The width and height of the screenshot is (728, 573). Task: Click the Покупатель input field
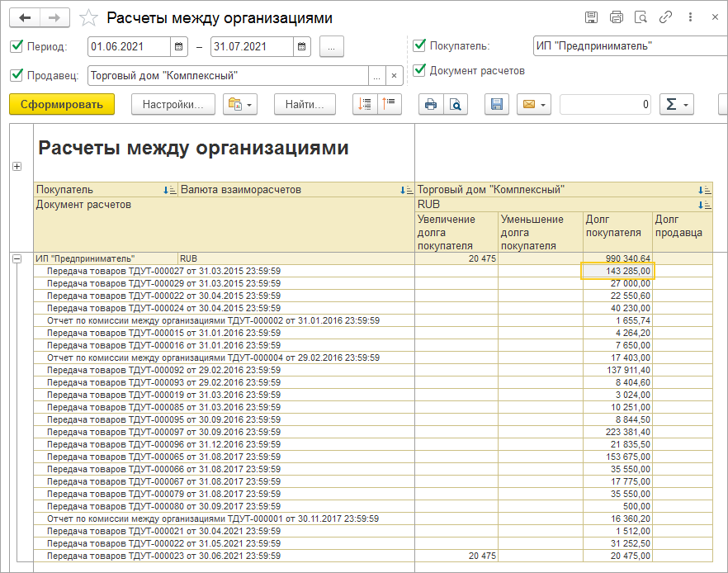click(627, 46)
